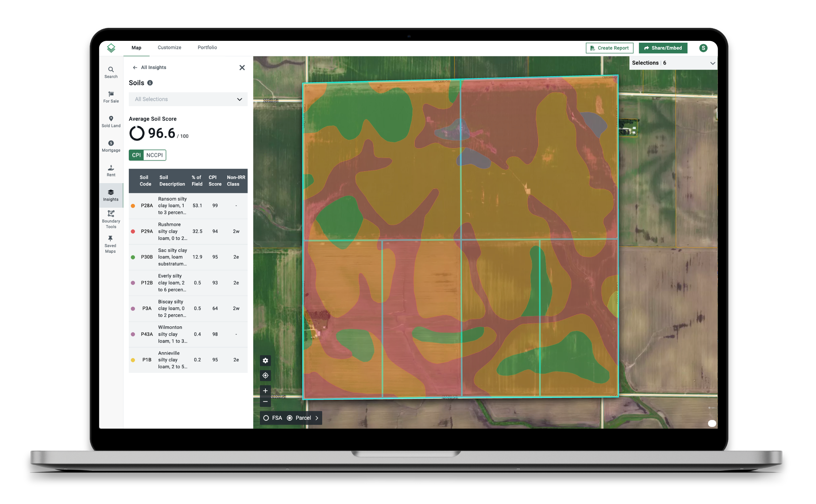Open the Mortgage tool
Screen dimensions: 816x504
pyautogui.click(x=110, y=146)
